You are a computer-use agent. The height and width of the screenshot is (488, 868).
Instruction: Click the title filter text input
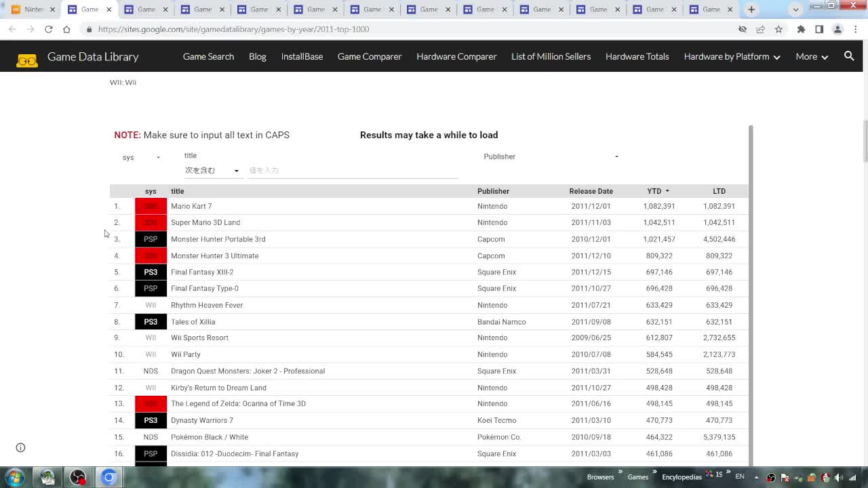(353, 170)
